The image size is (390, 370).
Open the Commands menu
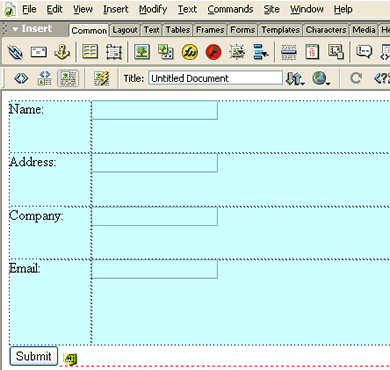(x=230, y=9)
